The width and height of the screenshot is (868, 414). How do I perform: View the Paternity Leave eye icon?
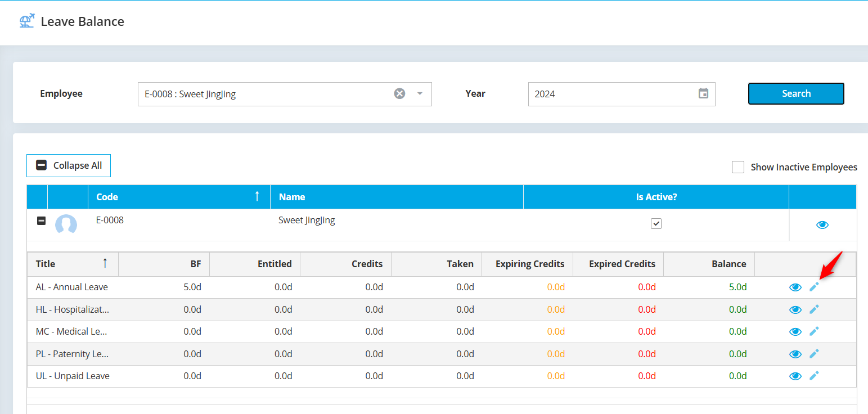795,354
